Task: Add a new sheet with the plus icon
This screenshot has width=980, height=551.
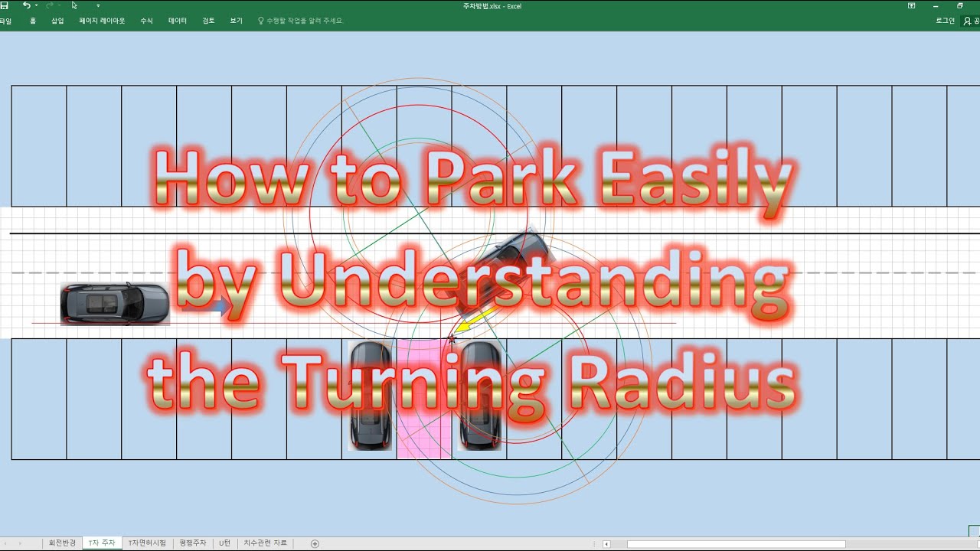Action: click(x=315, y=543)
